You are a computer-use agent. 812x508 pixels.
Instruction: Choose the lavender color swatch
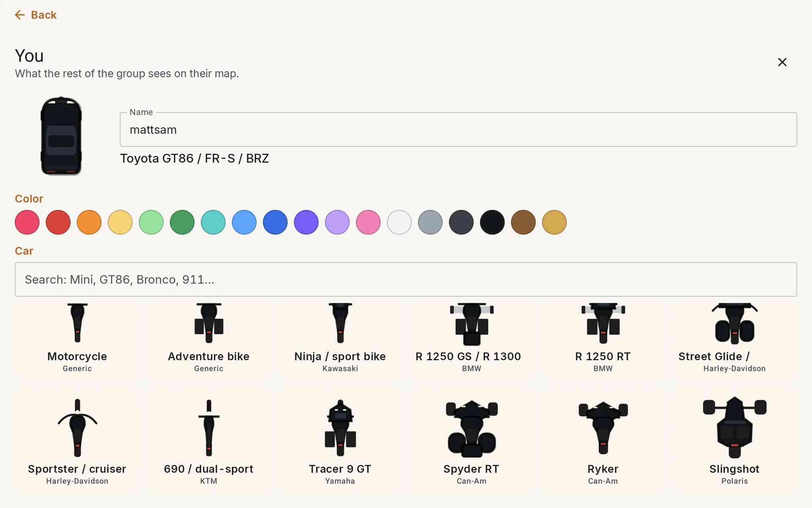click(337, 222)
